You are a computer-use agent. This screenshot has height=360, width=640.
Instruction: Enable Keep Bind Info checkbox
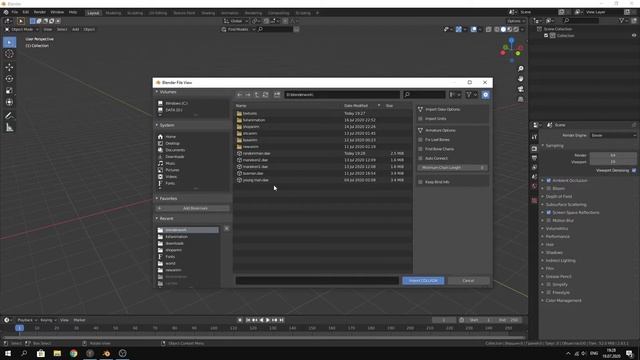click(x=420, y=182)
